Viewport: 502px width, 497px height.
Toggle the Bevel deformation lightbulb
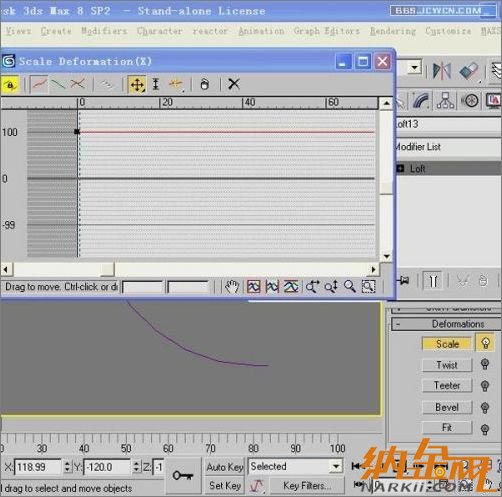pyautogui.click(x=485, y=407)
